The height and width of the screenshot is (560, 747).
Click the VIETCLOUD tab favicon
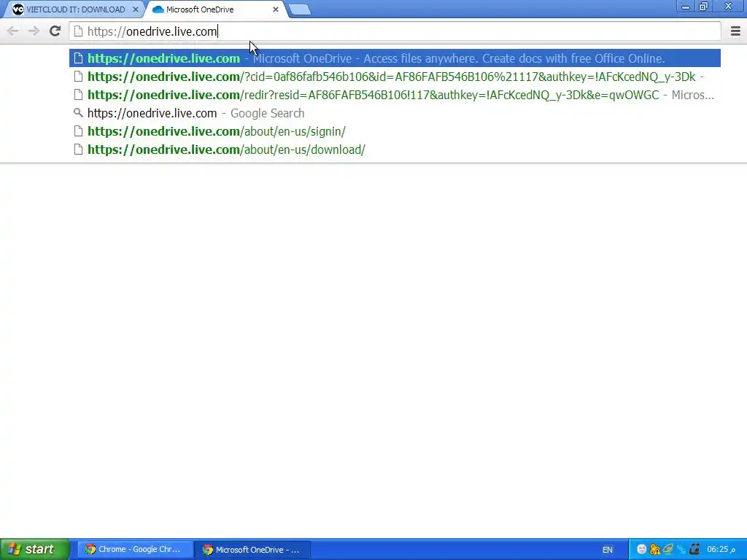[x=18, y=9]
